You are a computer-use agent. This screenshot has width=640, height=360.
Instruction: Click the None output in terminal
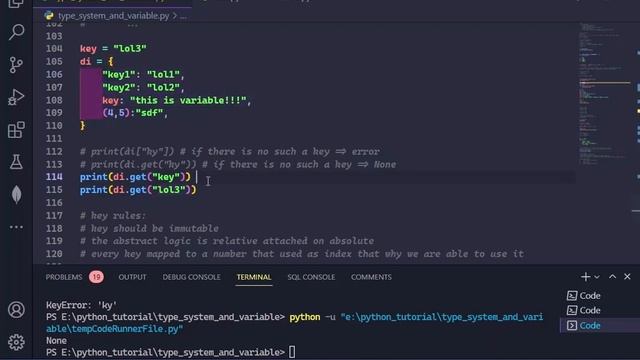[x=56, y=340]
